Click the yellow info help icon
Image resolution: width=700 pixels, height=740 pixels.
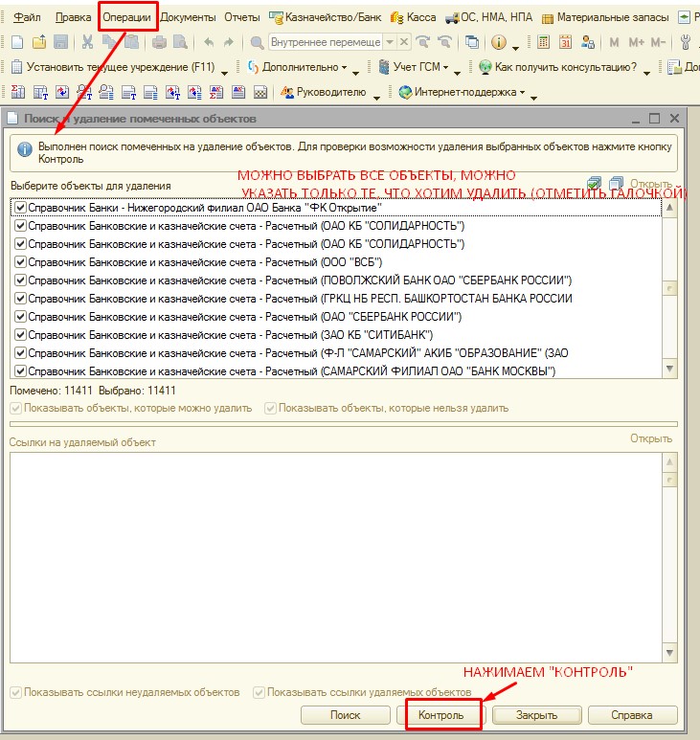499,42
